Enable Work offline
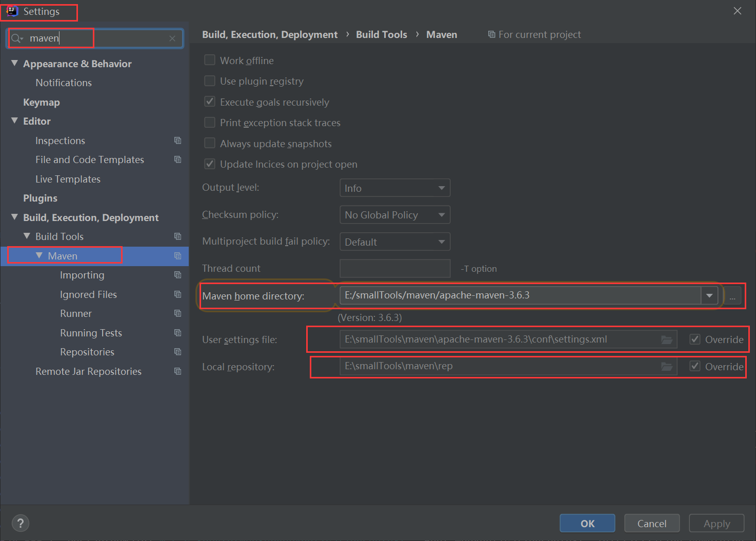Screen dimensions: 756x541 [x=210, y=60]
